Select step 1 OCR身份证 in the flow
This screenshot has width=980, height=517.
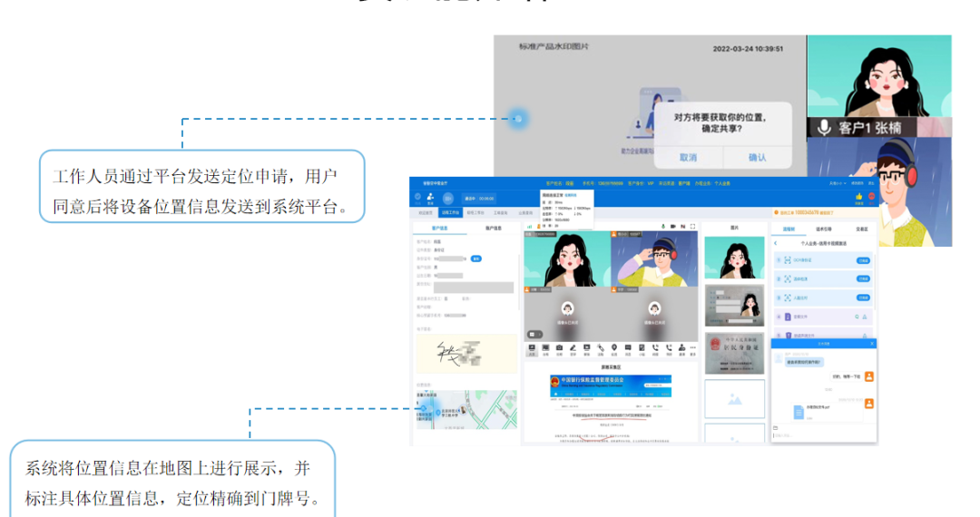tap(822, 260)
